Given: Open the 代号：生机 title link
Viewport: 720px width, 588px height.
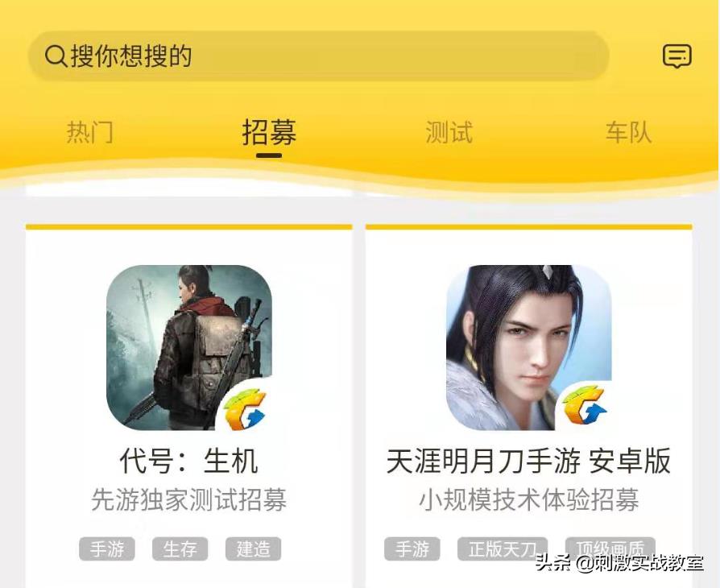Looking at the screenshot, I should [x=189, y=460].
